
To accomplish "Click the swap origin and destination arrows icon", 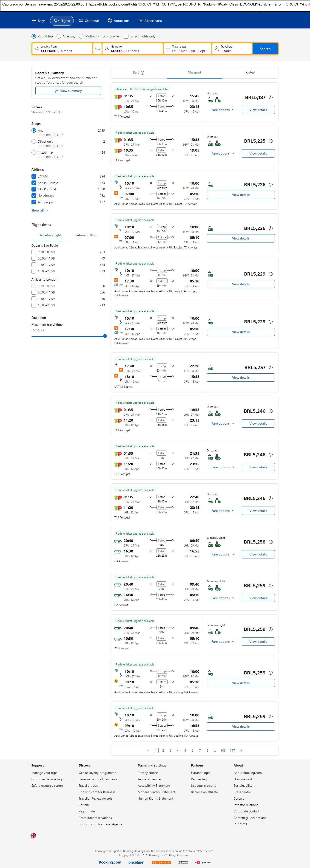I will pyautogui.click(x=97, y=49).
